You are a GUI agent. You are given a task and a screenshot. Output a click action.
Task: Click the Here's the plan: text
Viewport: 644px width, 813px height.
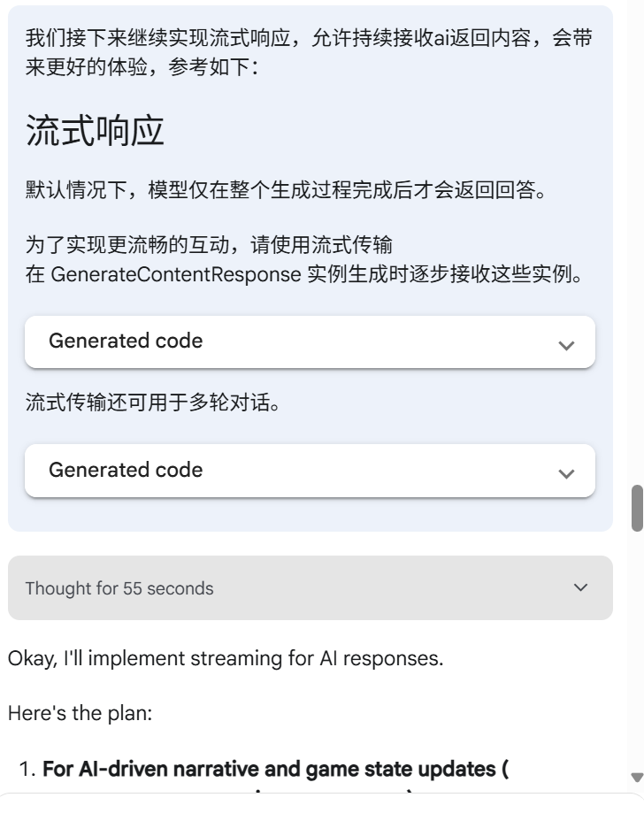point(80,713)
